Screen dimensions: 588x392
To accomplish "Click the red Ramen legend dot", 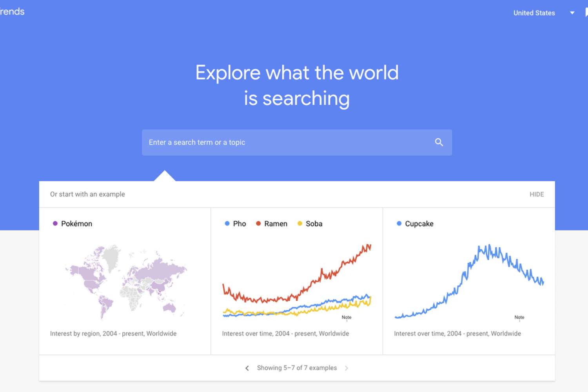I will pyautogui.click(x=258, y=223).
